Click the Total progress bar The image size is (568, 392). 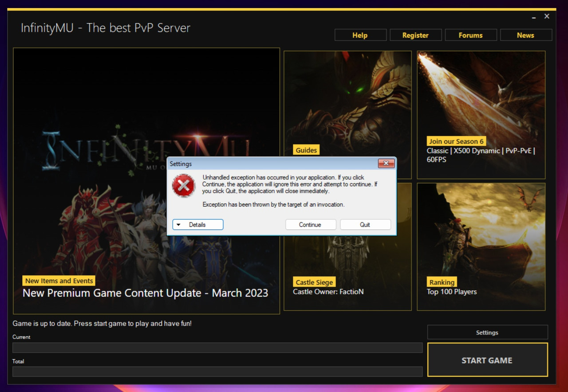(x=217, y=372)
